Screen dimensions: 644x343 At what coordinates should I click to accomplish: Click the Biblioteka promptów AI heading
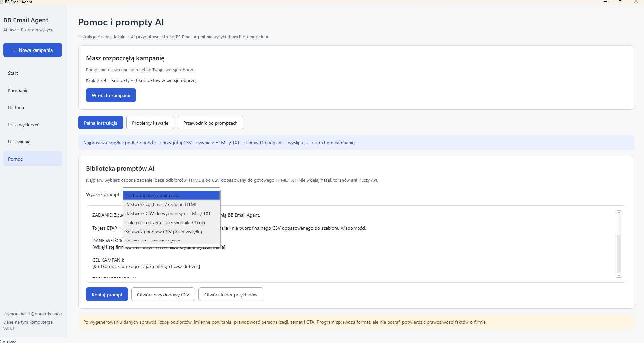[x=120, y=169]
